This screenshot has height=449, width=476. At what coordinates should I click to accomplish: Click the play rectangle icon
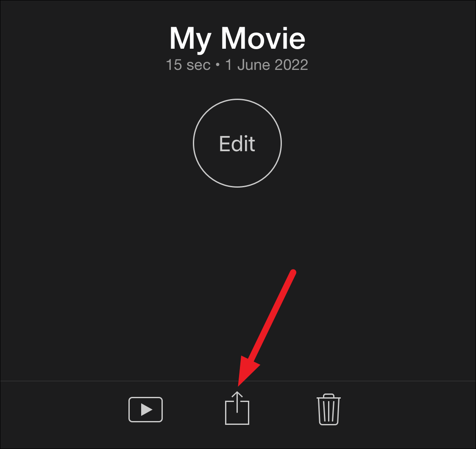pos(146,410)
